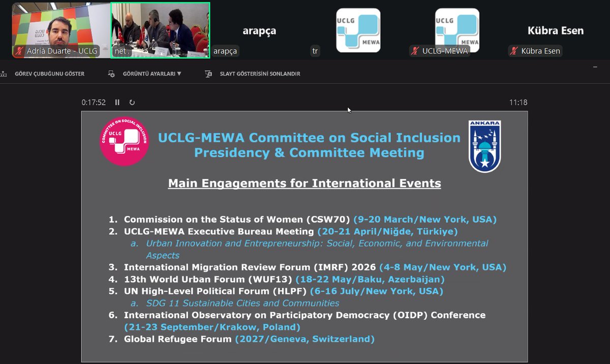This screenshot has width=610, height=364.
Task: Click the GÖRÜNTÜ AYARLARI label
Action: click(x=149, y=74)
